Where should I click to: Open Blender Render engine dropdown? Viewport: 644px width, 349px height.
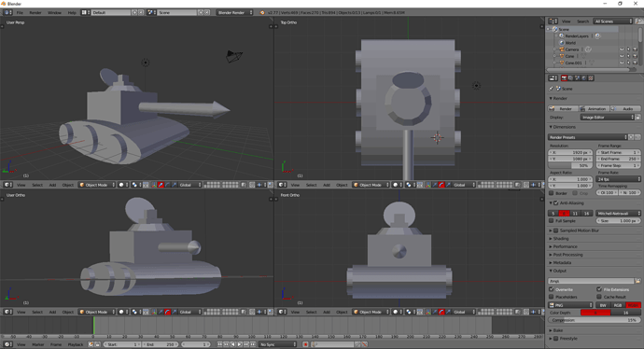(234, 13)
